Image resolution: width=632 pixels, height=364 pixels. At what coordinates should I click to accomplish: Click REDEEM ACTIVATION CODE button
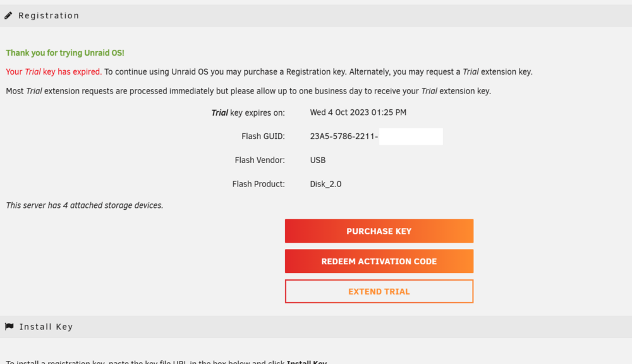379,261
